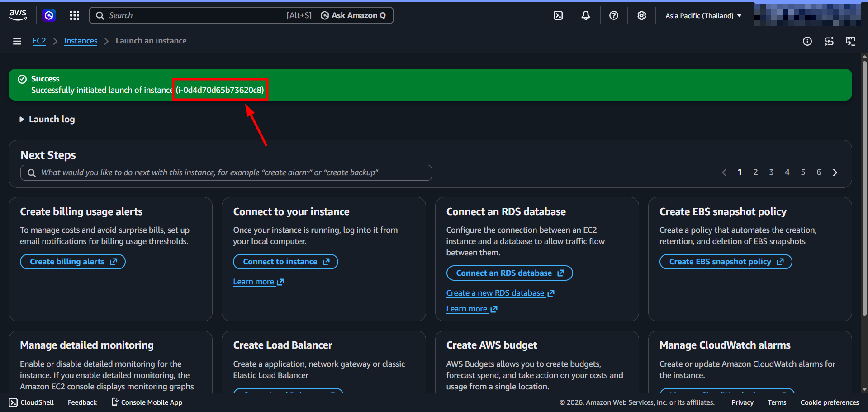Open the settings gear
Screen dimensions: 868x412
[642, 15]
